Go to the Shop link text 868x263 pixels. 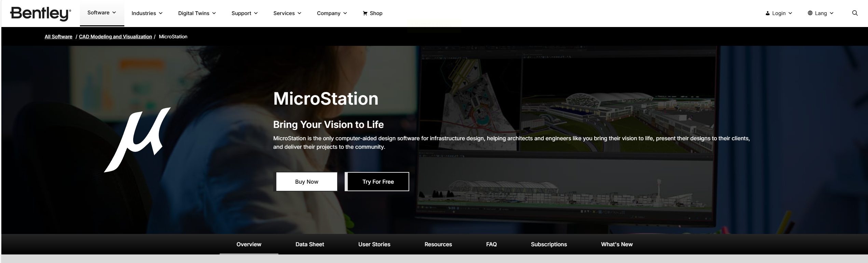[376, 13]
